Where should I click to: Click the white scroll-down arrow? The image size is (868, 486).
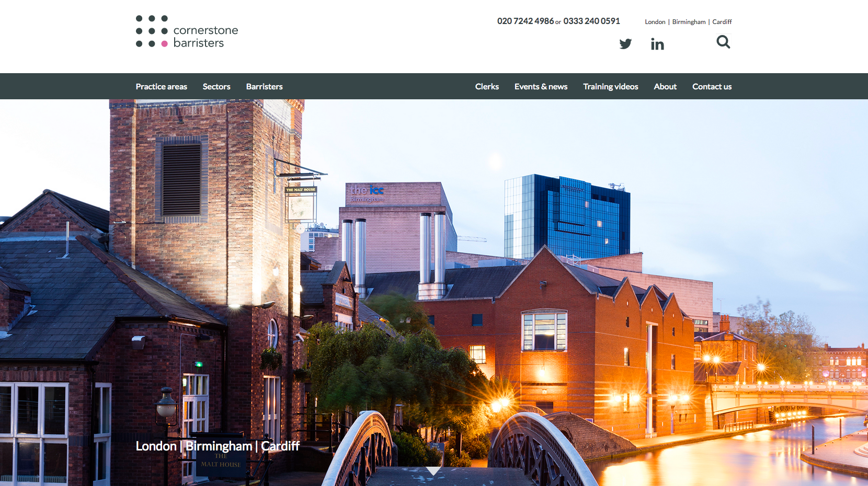(433, 471)
